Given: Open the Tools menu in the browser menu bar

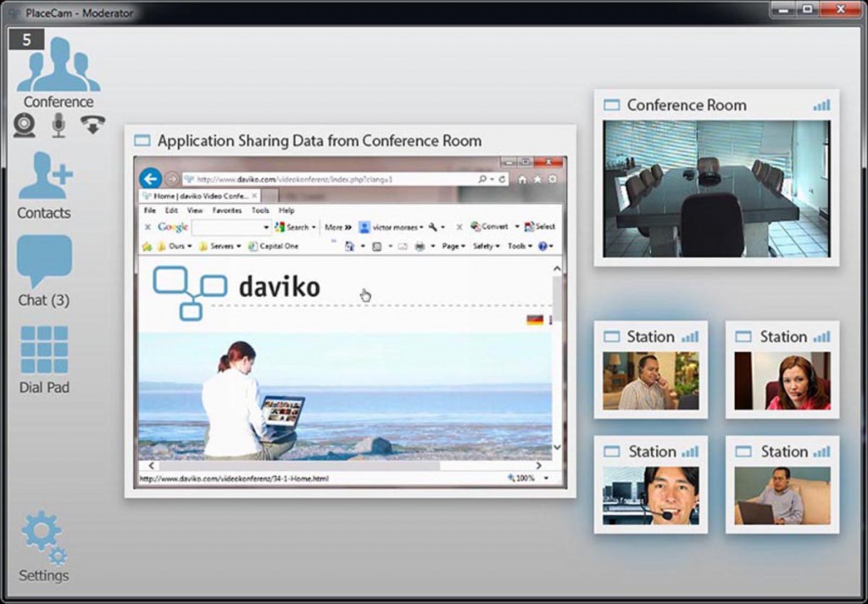Looking at the screenshot, I should [x=260, y=210].
